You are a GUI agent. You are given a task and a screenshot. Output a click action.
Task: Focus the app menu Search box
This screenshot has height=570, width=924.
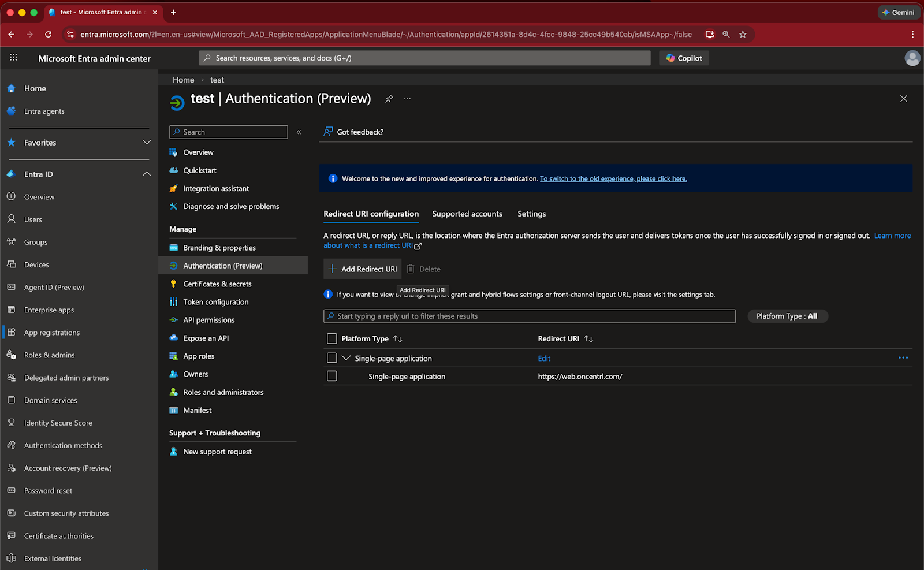tap(229, 132)
